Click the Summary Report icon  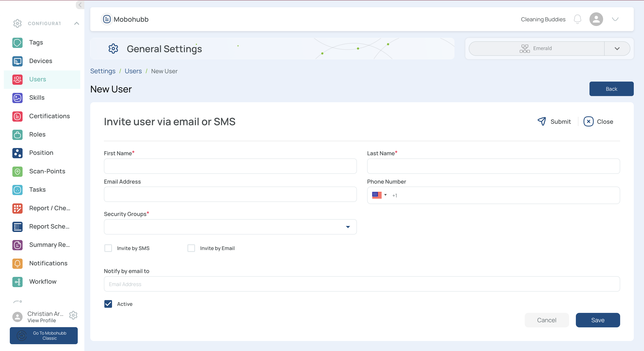[17, 245]
